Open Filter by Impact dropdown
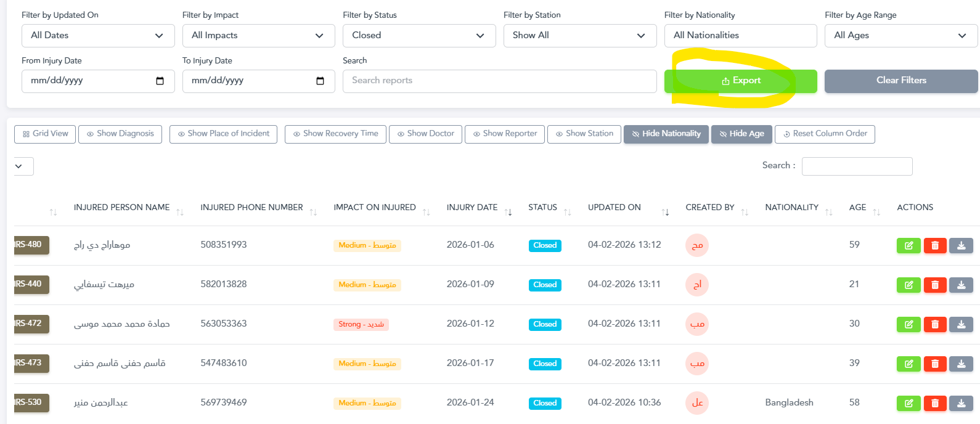Screen dimensions: 980x424 pos(259,36)
